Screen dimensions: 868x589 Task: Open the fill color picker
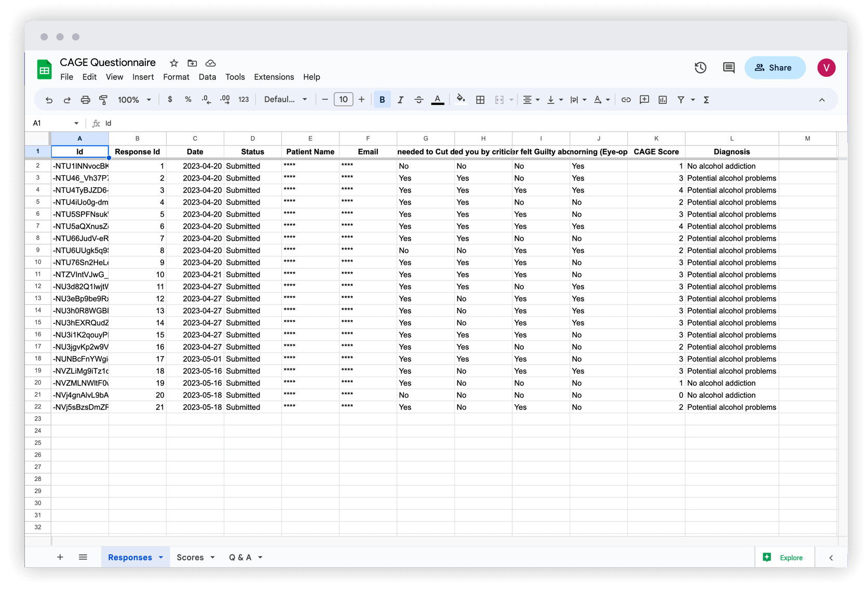pyautogui.click(x=461, y=99)
